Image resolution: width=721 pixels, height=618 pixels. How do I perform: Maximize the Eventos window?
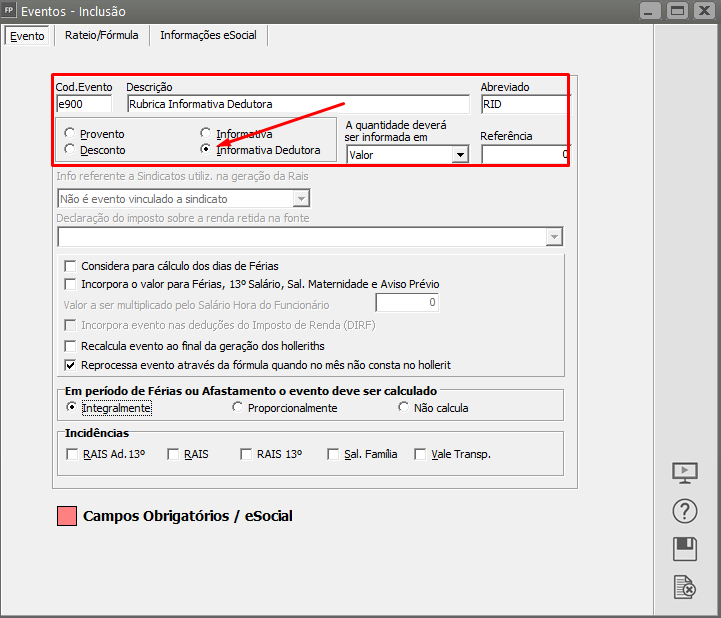click(676, 11)
